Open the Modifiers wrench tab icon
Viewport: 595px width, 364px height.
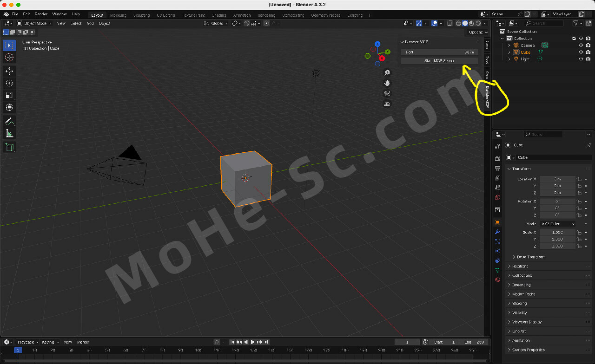tap(497, 232)
